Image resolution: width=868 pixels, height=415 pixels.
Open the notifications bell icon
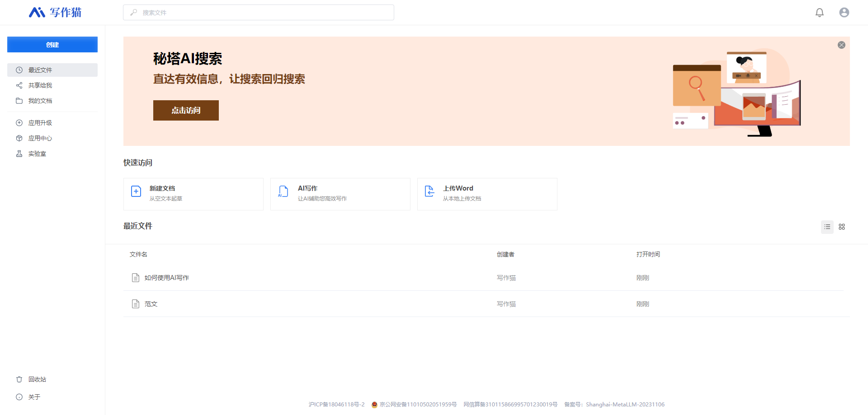pyautogui.click(x=820, y=12)
